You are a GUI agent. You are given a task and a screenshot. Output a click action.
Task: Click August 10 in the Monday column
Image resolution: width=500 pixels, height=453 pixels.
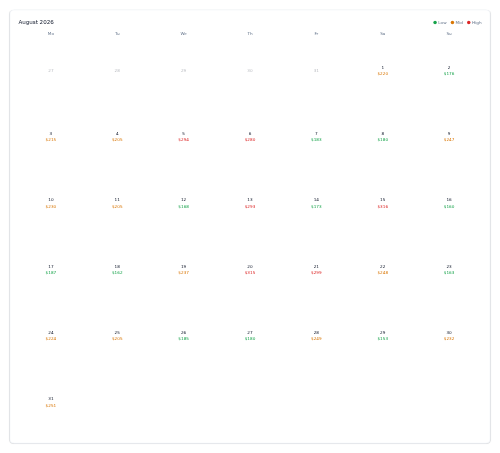(x=51, y=203)
